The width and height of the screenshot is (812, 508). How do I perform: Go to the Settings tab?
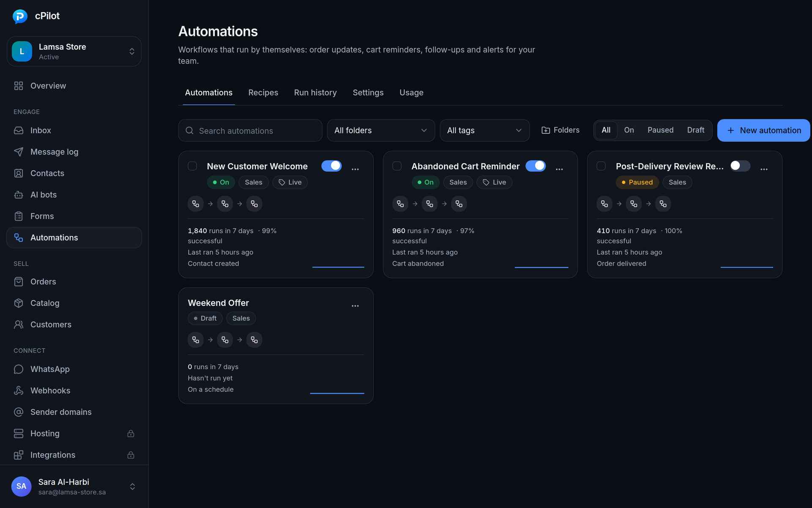click(x=368, y=93)
